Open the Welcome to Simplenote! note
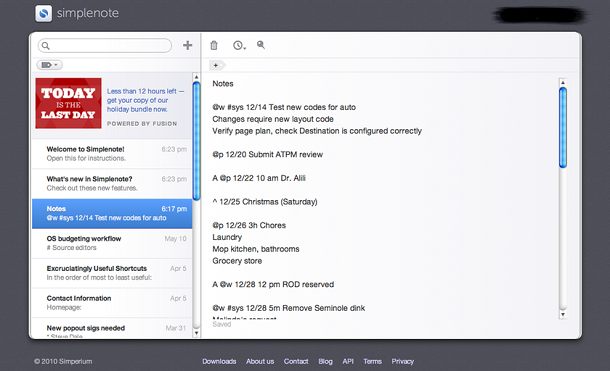The height and width of the screenshot is (371, 610). click(x=112, y=154)
